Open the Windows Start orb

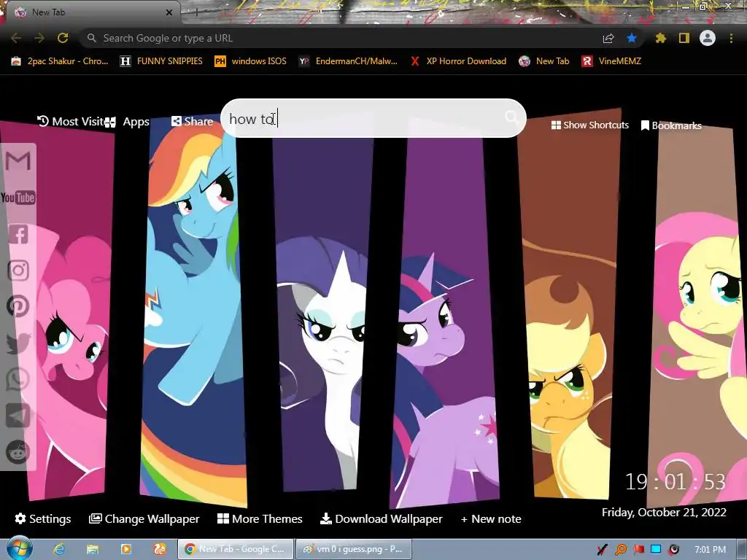(19, 548)
